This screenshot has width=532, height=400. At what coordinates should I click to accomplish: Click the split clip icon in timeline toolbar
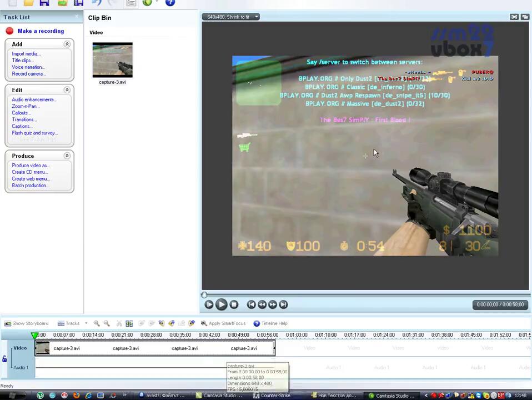tap(129, 323)
